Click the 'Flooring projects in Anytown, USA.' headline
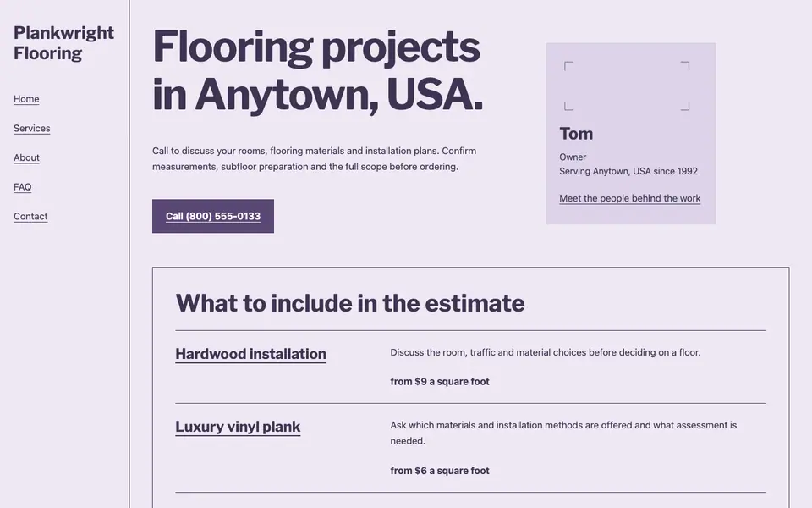The image size is (812, 508). 317,70
